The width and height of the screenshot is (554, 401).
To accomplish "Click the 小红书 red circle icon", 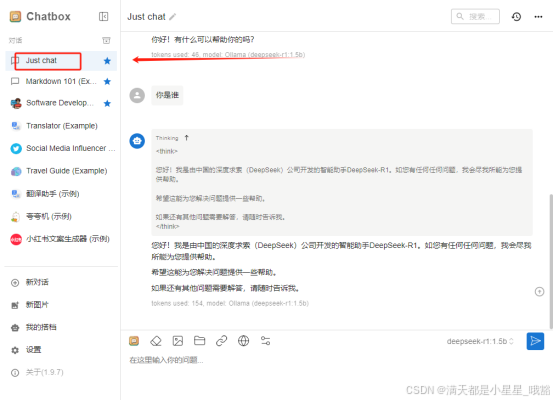I will point(16,239).
